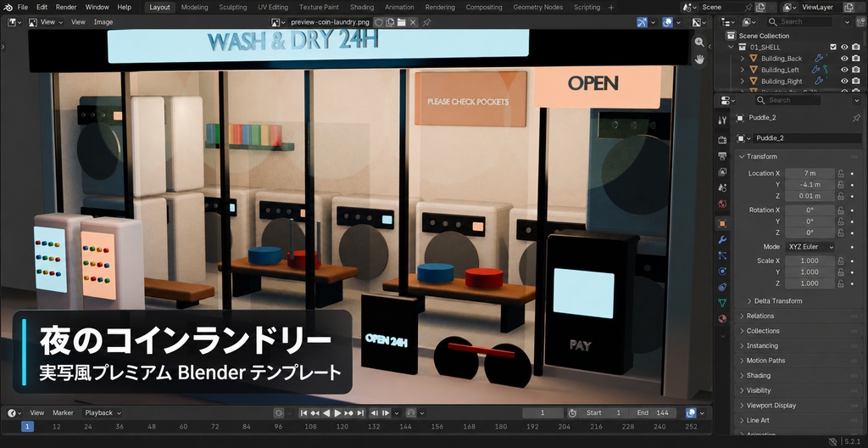Switch to the Geometry Nodes workspace tab
This screenshot has width=868, height=448.
point(537,7)
